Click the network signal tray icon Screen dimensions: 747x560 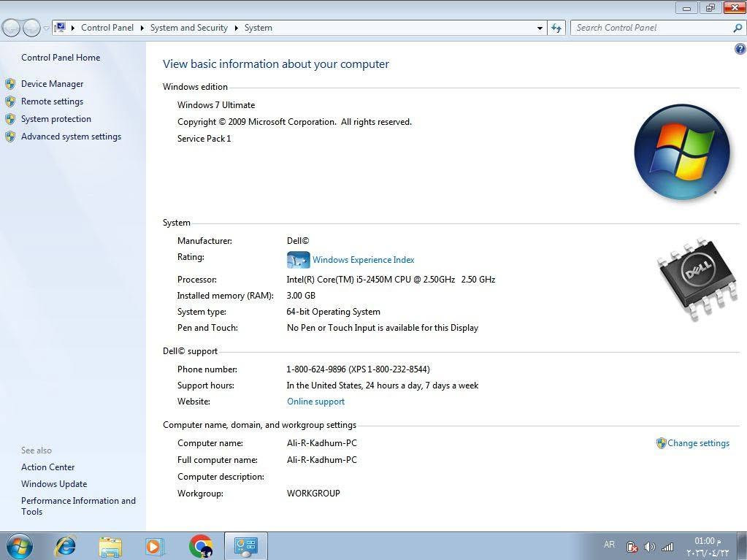click(x=667, y=547)
